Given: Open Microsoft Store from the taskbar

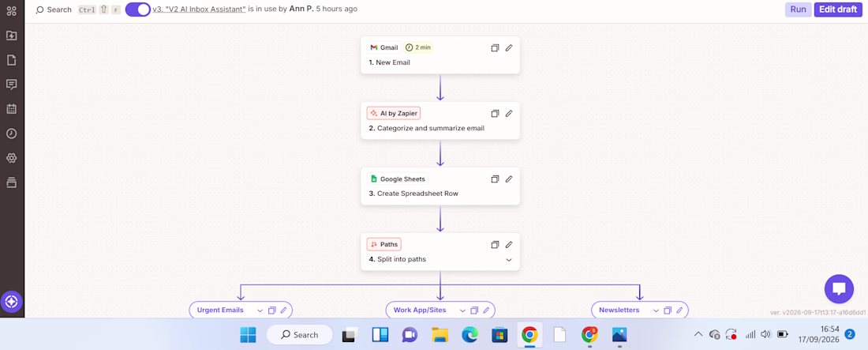Looking at the screenshot, I should tap(499, 334).
